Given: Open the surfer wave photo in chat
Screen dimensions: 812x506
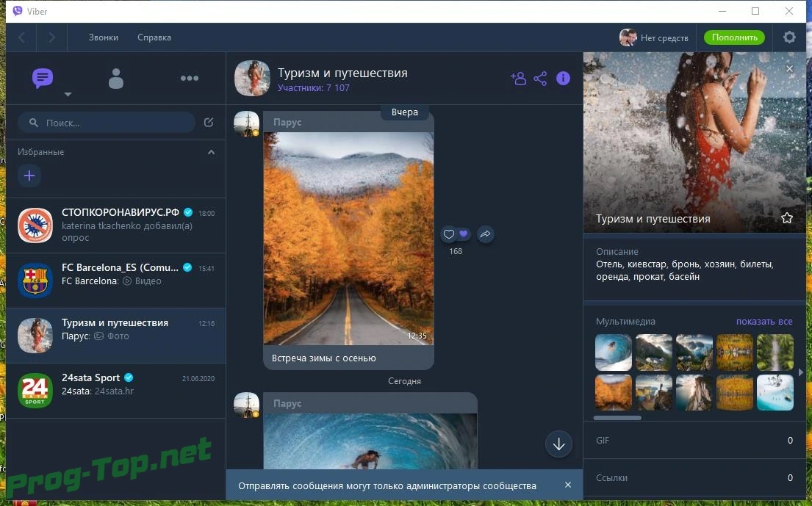Looking at the screenshot, I should (x=370, y=441).
